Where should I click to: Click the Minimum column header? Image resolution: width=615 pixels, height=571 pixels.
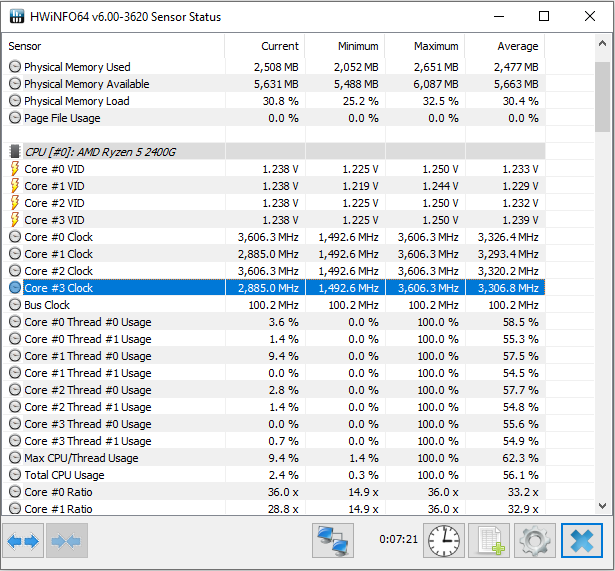point(345,46)
